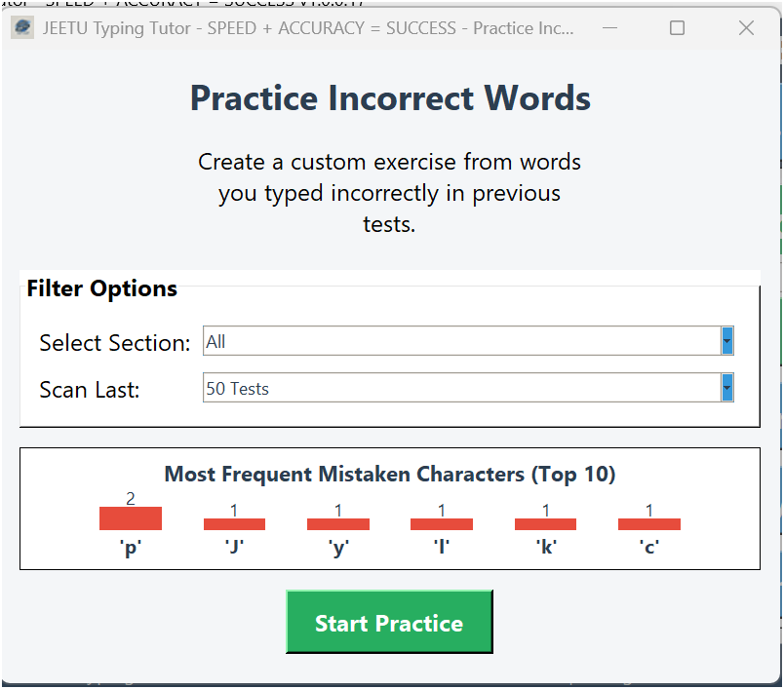Click the Scan Last dropdown arrow icon
Screen dimensions: 784x689
(725, 388)
